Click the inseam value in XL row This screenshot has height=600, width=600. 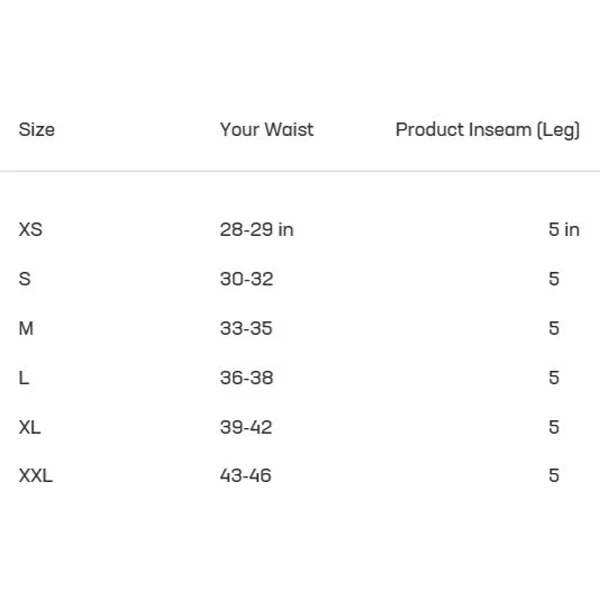click(554, 427)
